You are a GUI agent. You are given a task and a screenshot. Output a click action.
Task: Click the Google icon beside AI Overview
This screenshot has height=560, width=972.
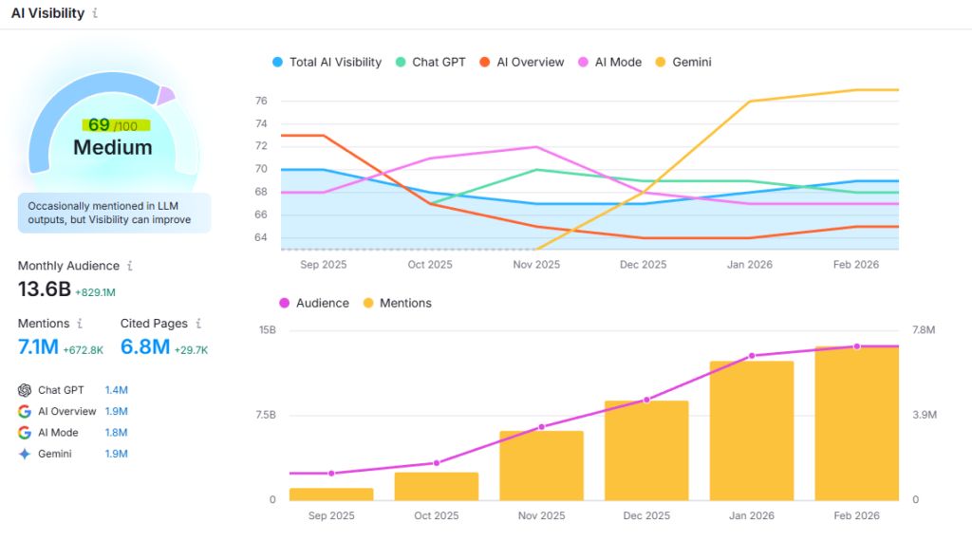(x=25, y=411)
